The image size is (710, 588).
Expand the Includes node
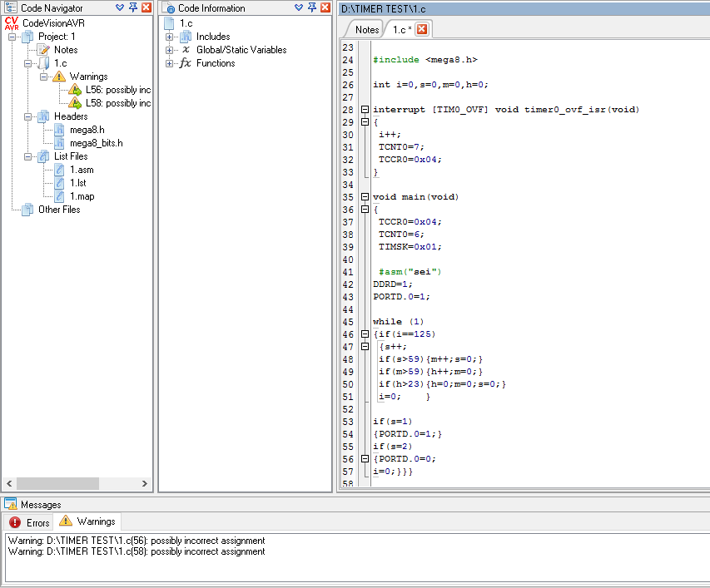point(170,37)
